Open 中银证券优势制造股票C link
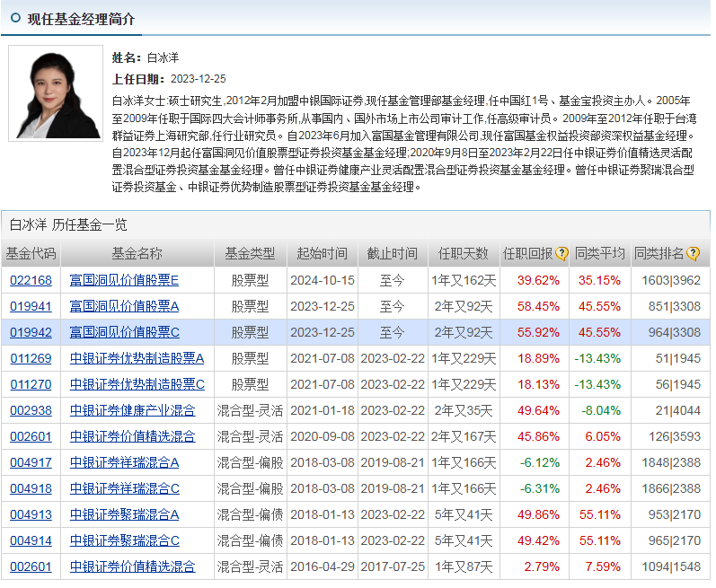The width and height of the screenshot is (716, 588). [x=137, y=384]
